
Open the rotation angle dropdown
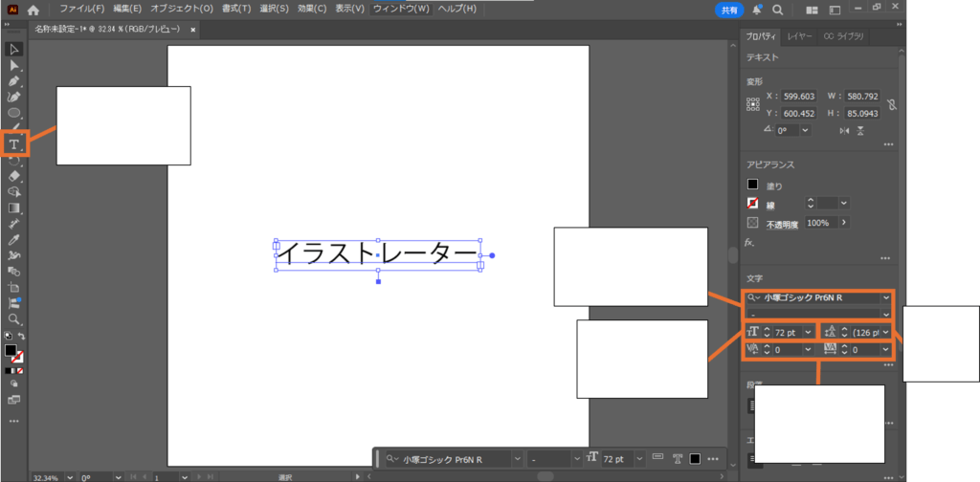point(807,130)
